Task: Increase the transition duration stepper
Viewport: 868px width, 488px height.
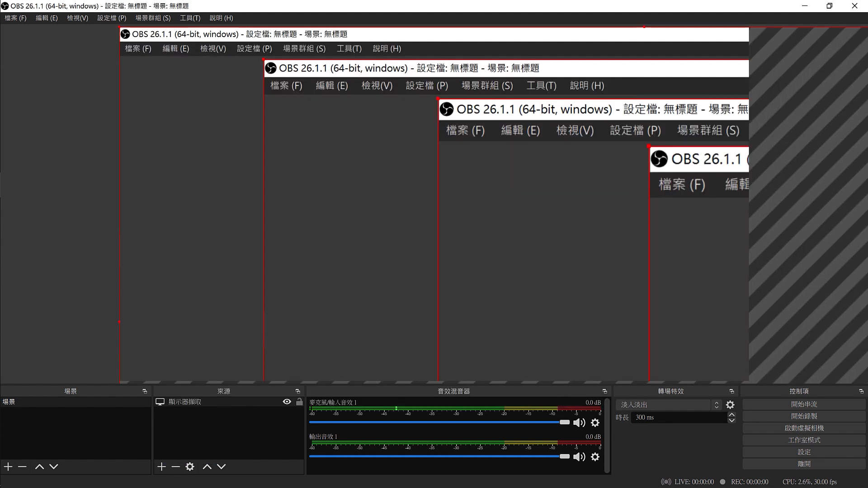Action: 731,415
